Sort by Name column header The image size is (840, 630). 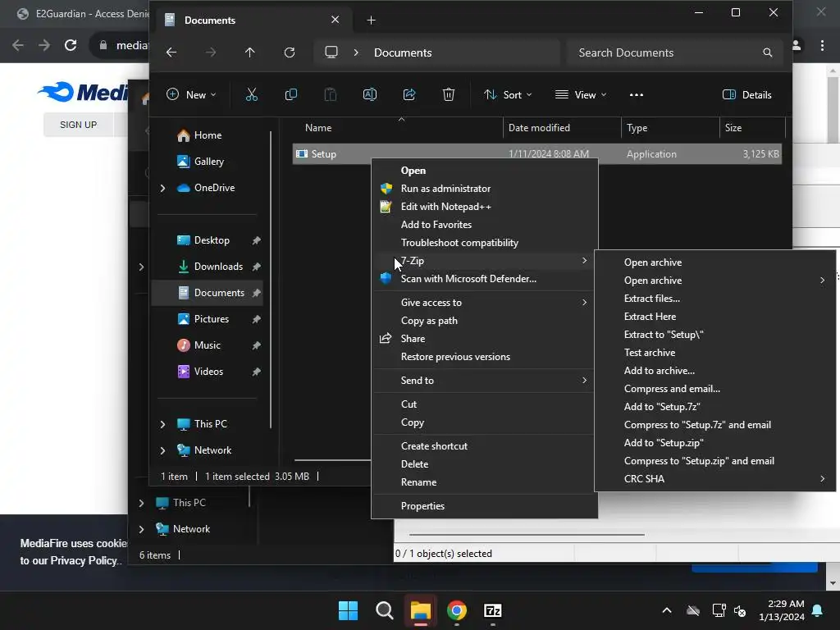pos(398,128)
